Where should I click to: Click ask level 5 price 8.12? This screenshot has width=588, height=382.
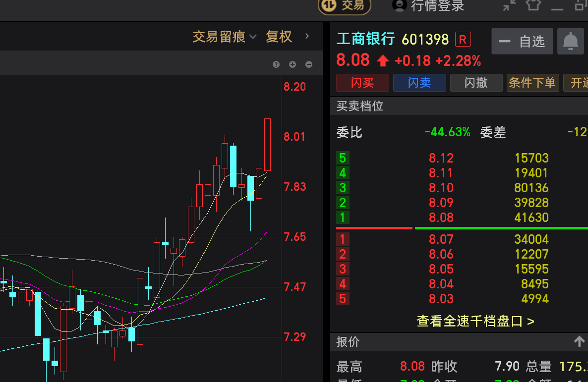tap(441, 158)
